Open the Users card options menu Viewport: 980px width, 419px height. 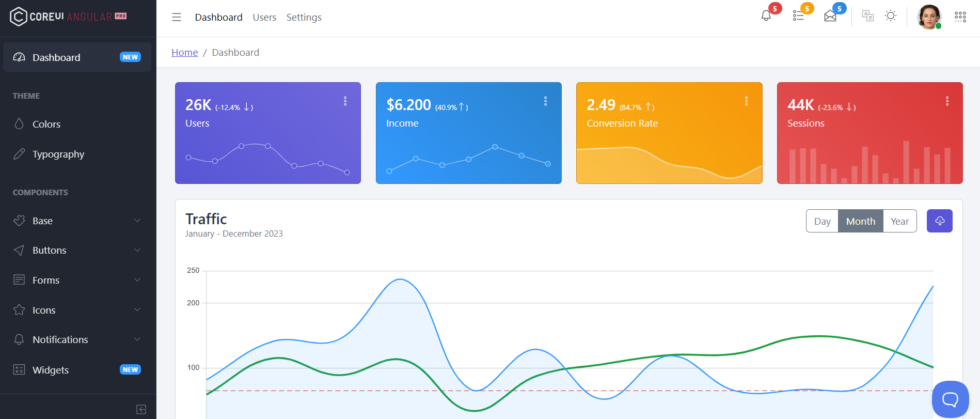click(x=345, y=101)
